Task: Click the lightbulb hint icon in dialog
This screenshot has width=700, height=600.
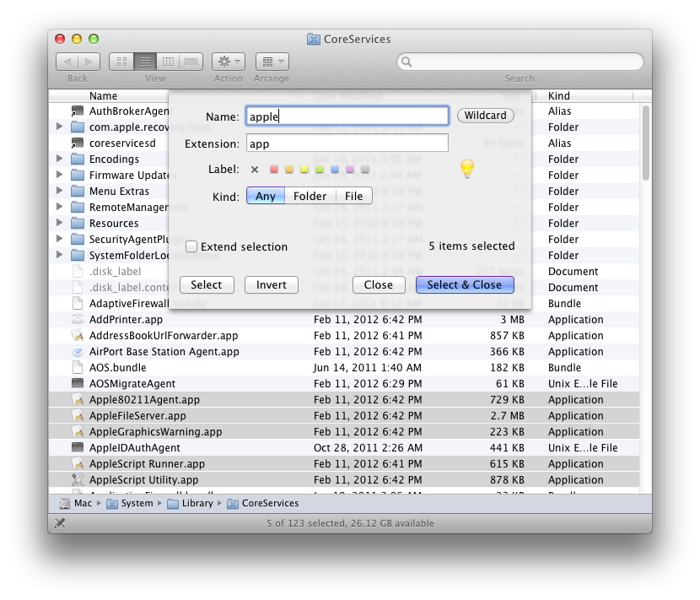Action: 466,168
